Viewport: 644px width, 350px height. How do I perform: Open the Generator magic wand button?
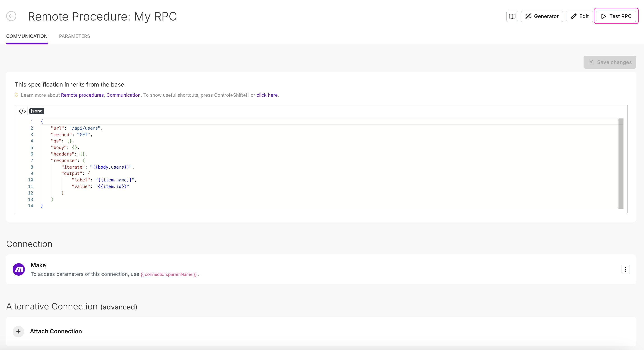tap(542, 16)
